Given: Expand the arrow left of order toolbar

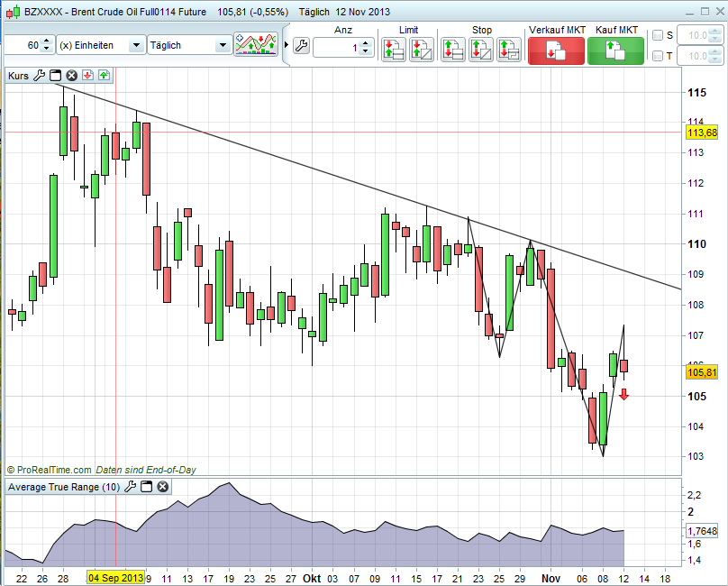Looking at the screenshot, I should coord(286,45).
